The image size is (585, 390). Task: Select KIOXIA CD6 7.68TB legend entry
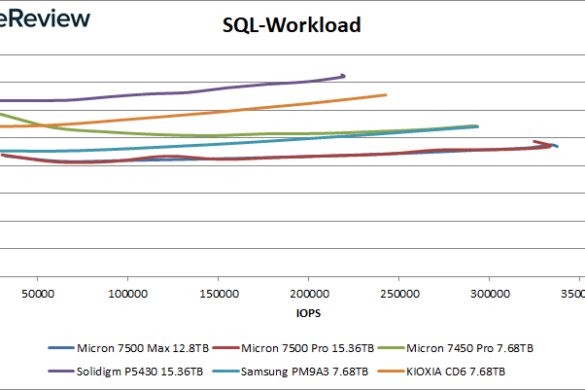[x=441, y=372]
